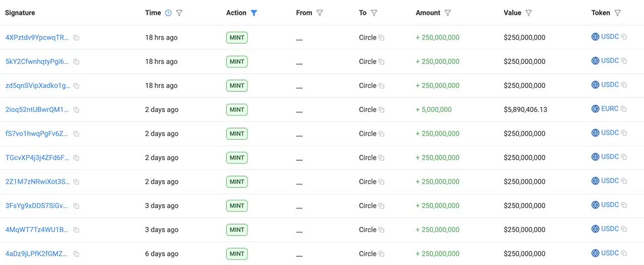Open the EURC token link
This screenshot has width=644, height=265.
pos(610,109)
